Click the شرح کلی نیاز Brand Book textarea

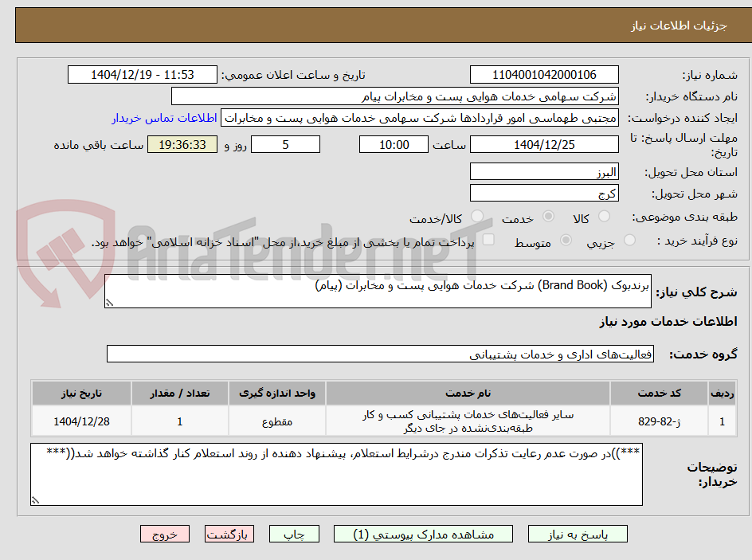(378, 291)
